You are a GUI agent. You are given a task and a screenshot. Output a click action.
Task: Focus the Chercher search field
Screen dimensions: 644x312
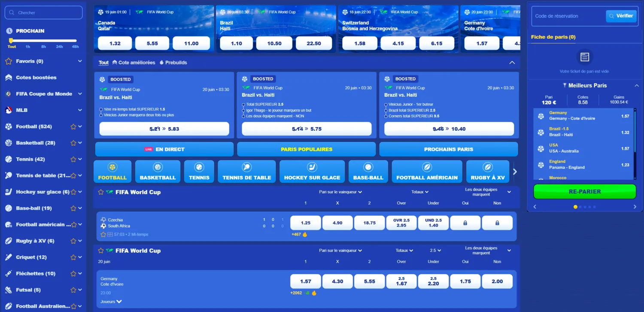[x=43, y=12]
